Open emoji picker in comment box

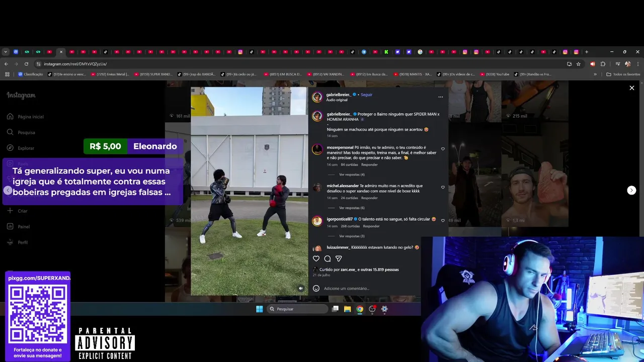pos(316,288)
